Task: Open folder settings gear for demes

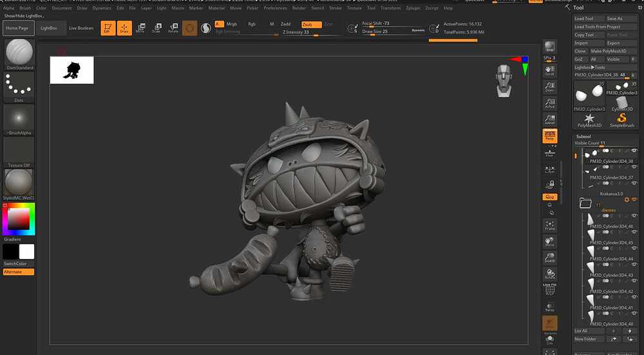Action: 627,199
